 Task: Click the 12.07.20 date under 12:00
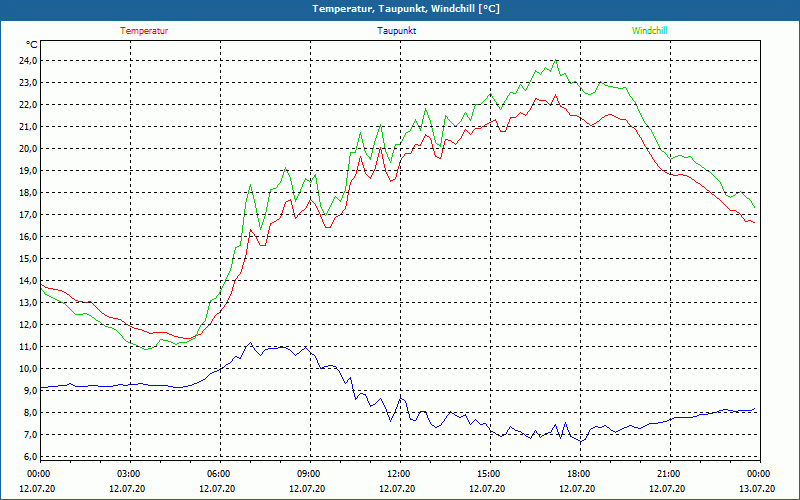pyautogui.click(x=397, y=489)
